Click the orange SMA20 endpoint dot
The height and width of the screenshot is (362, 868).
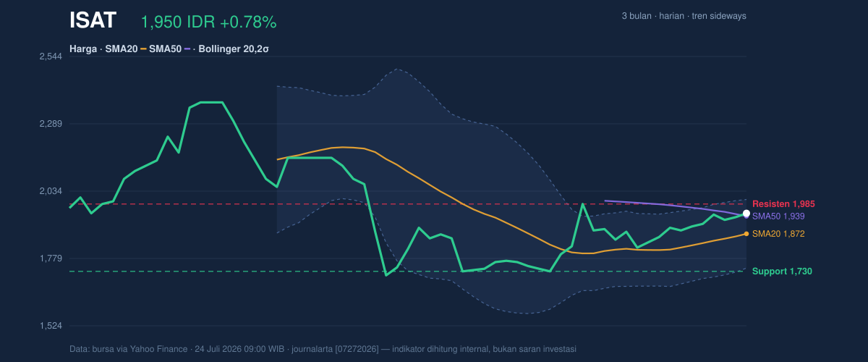(x=746, y=234)
